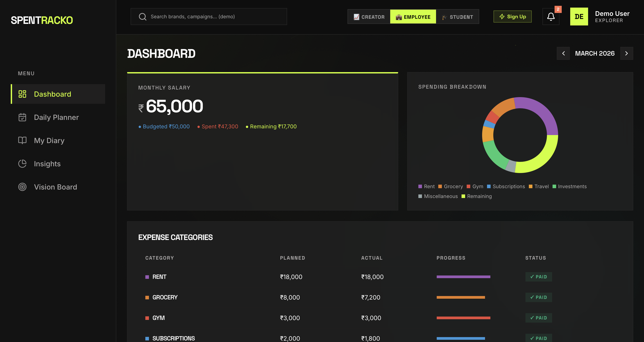Advance to next month chevron
This screenshot has height=342, width=644.
tap(627, 53)
